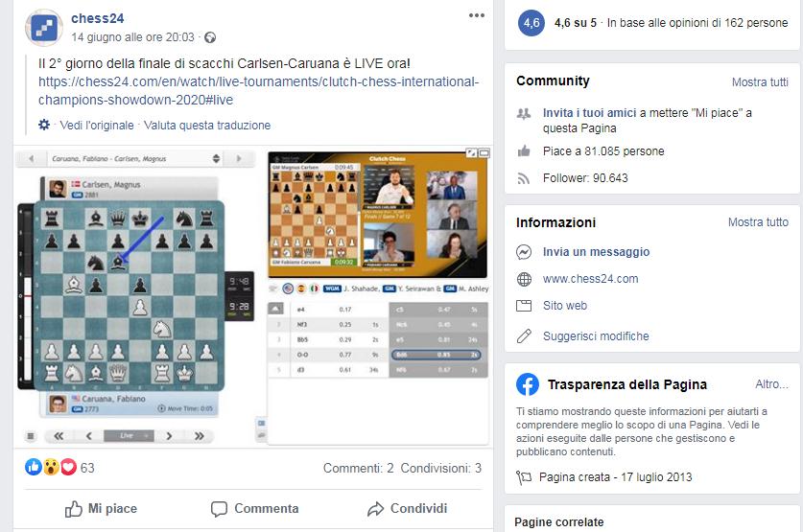Click the chess24 page name link

coord(97,18)
